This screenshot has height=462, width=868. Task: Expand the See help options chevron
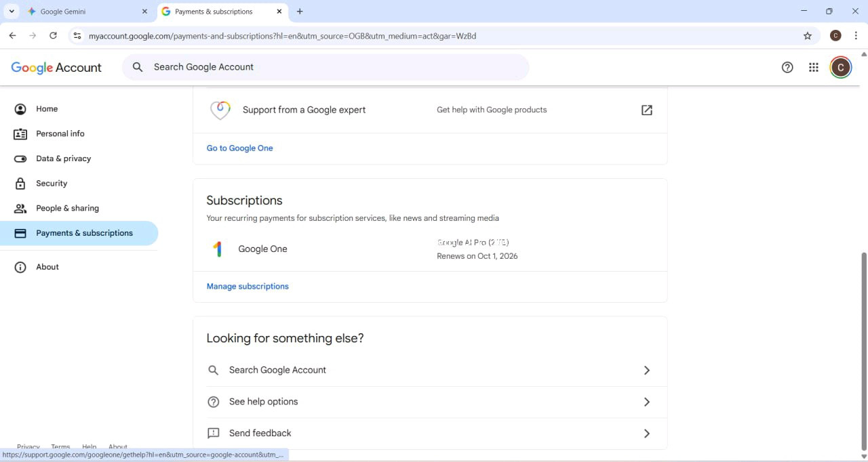pyautogui.click(x=647, y=402)
